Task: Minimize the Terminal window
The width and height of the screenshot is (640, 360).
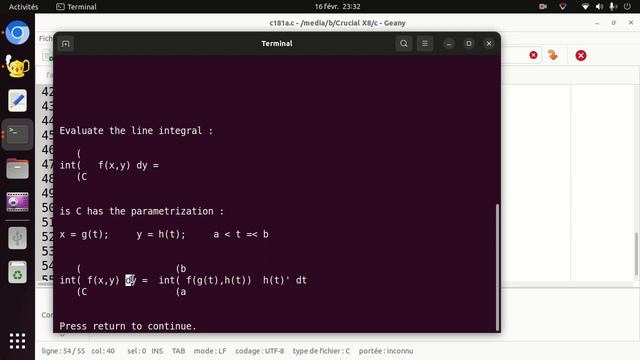Action: (x=449, y=44)
